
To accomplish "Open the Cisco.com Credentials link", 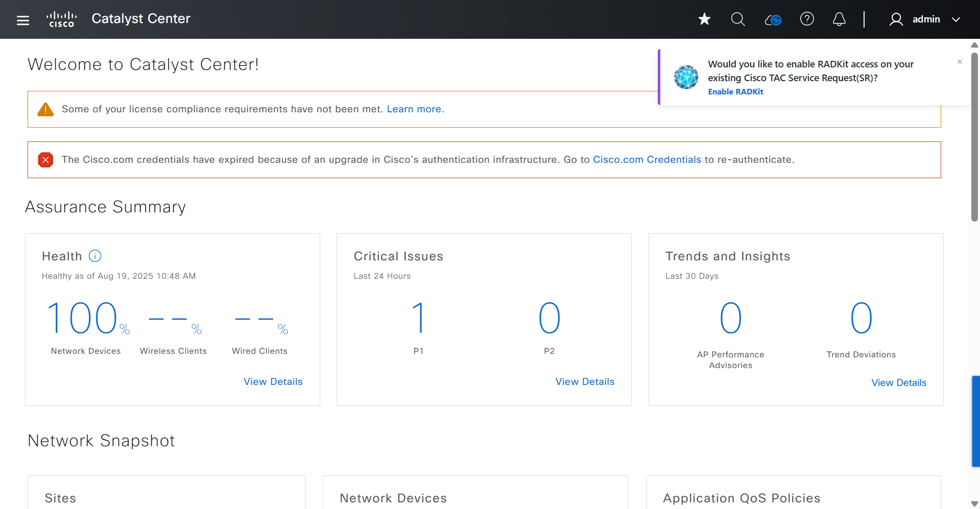I will coord(647,160).
